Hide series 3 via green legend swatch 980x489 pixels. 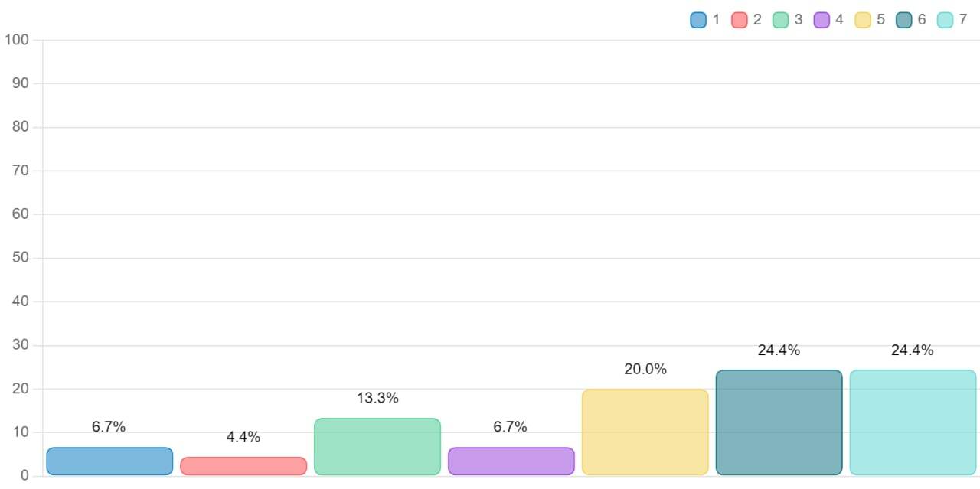[x=780, y=20]
